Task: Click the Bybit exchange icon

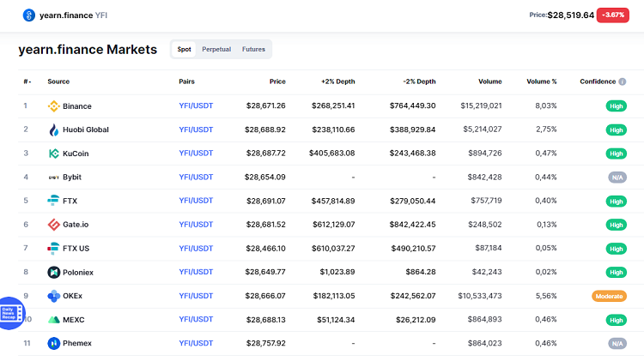Action: click(53, 177)
